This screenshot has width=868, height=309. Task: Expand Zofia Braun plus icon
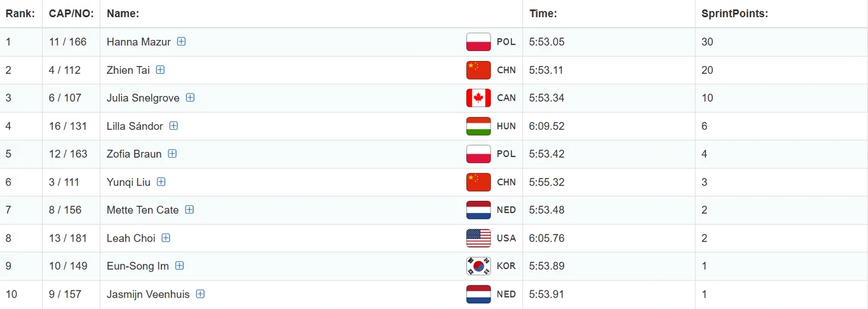click(172, 153)
